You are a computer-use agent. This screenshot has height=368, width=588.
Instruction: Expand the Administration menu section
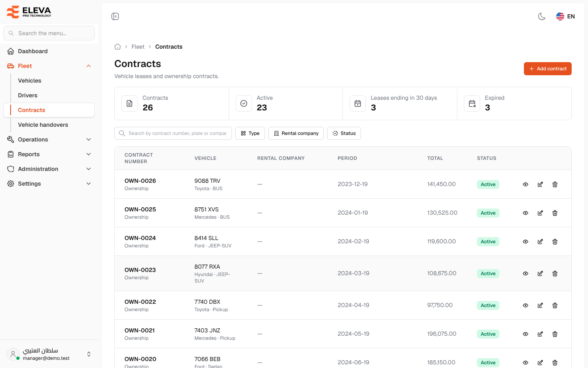click(x=49, y=169)
